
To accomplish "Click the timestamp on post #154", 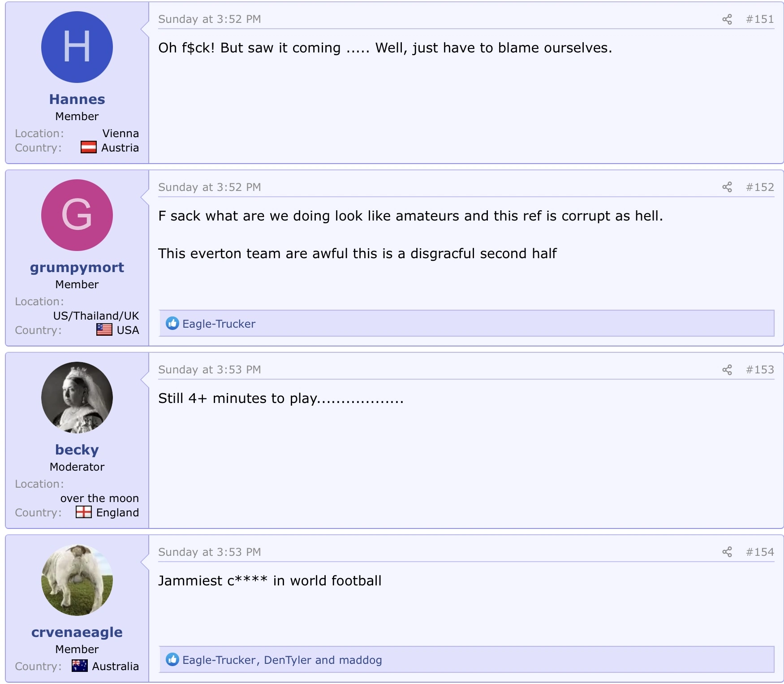I will [209, 552].
